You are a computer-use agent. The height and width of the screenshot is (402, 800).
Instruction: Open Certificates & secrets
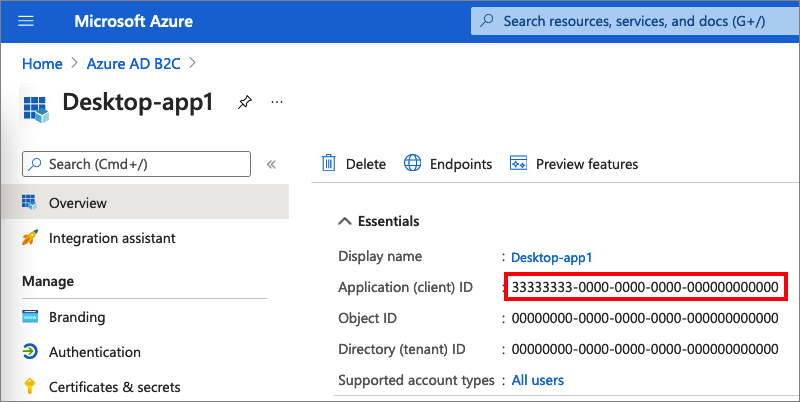click(x=114, y=386)
